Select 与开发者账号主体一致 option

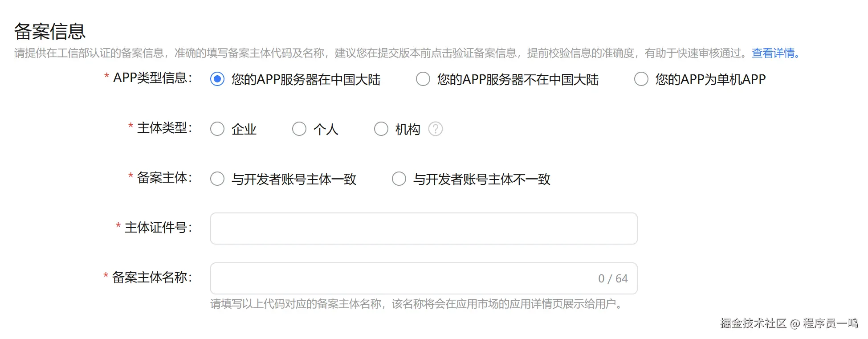pyautogui.click(x=217, y=179)
